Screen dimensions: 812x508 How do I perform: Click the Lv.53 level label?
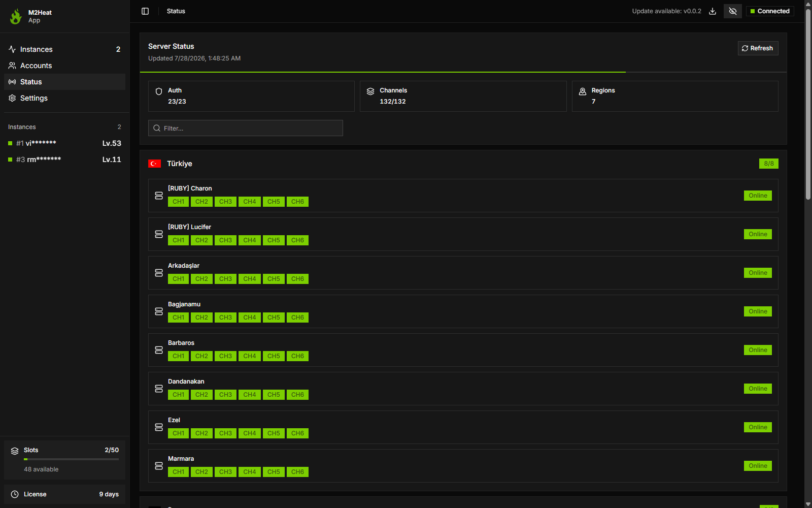click(x=112, y=143)
